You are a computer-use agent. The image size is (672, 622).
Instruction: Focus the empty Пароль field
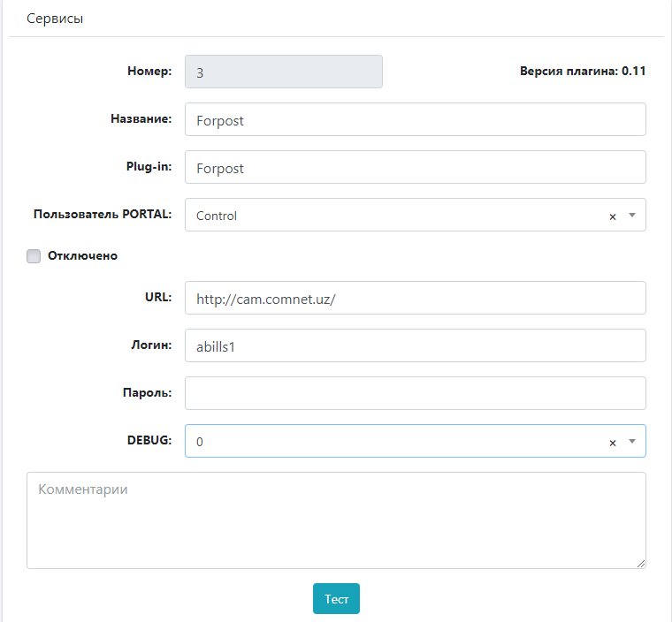(415, 394)
